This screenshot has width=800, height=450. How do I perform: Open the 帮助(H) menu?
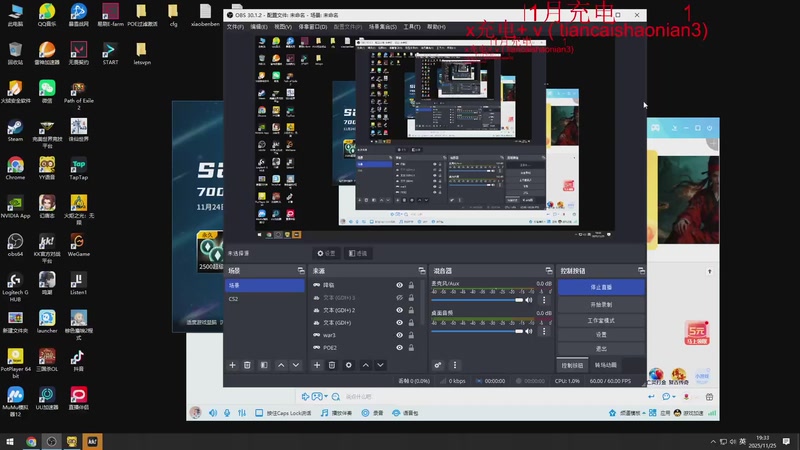pyautogui.click(x=436, y=27)
